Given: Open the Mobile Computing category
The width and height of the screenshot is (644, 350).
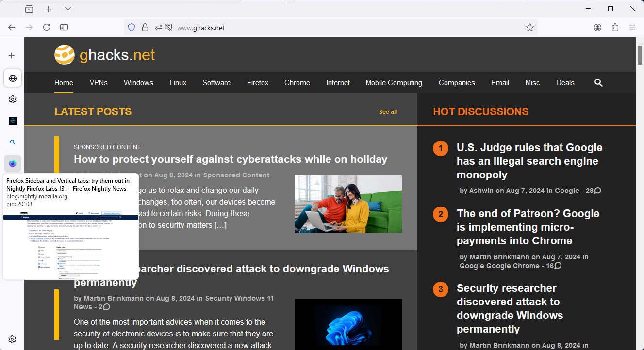Looking at the screenshot, I should (x=394, y=83).
